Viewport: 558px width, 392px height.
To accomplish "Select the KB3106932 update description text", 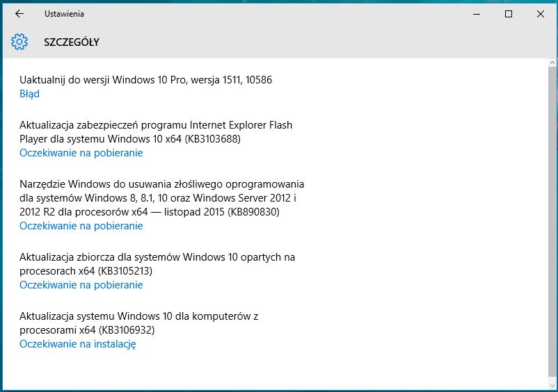I will [139, 323].
